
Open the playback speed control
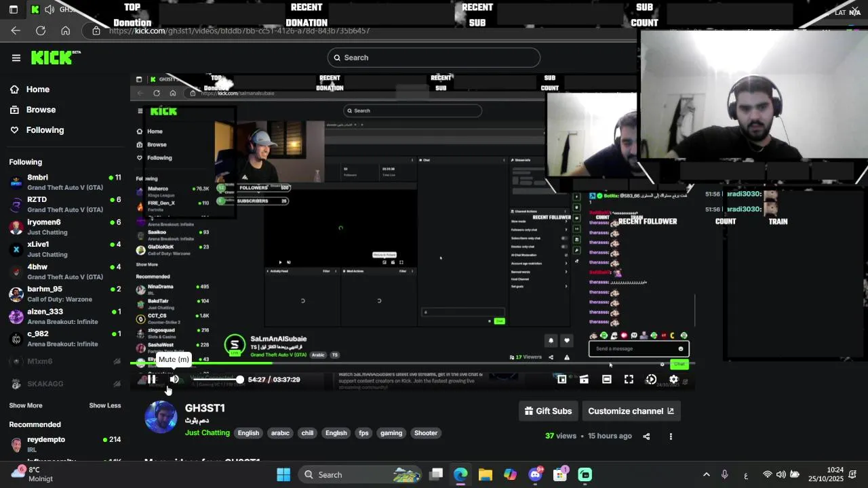click(651, 380)
